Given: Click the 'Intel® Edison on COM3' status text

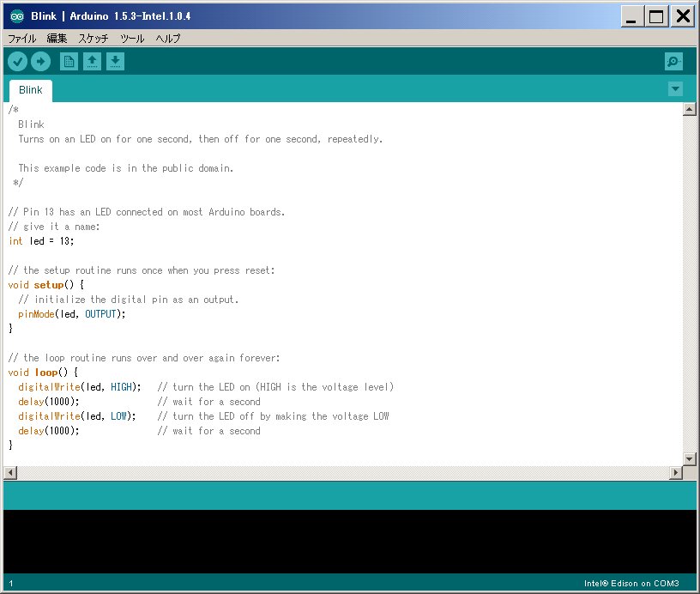Looking at the screenshot, I should pos(631,584).
